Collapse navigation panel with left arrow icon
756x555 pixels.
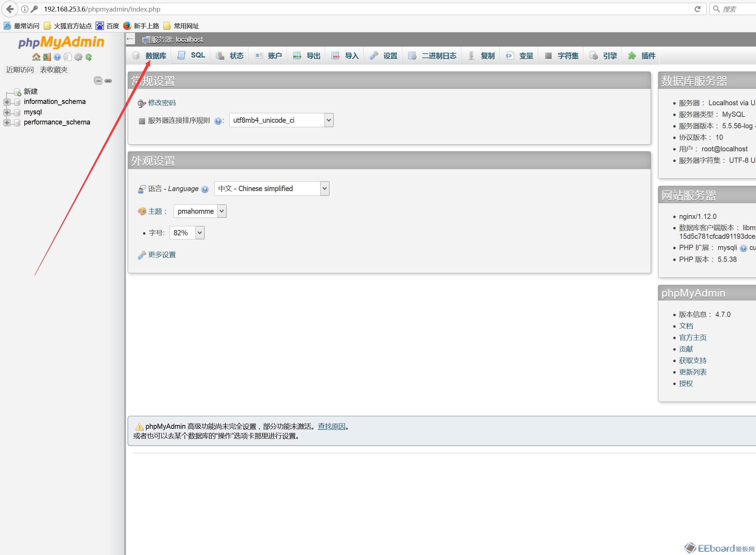(130, 39)
